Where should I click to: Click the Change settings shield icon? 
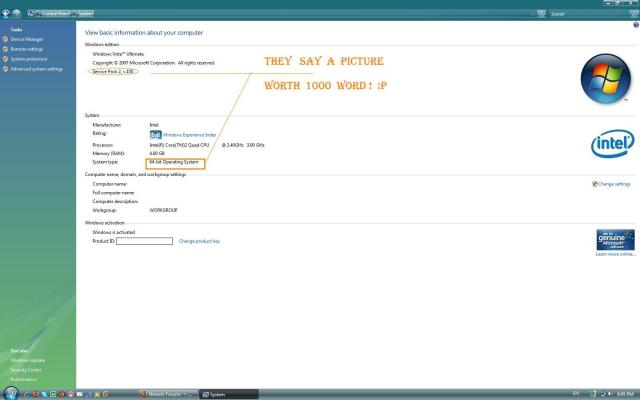click(595, 184)
